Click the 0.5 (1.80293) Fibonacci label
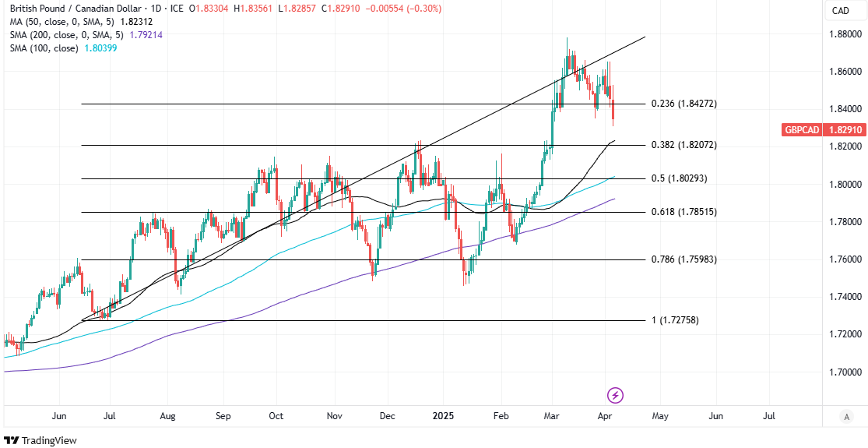The height and width of the screenshot is (448, 868). click(679, 178)
